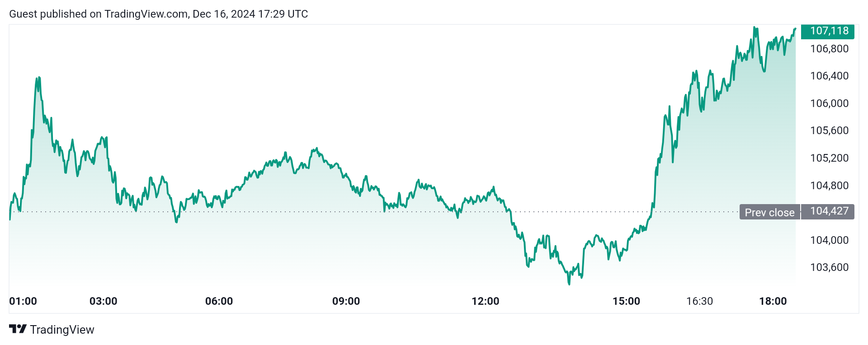Select the Prev close label
The image size is (868, 345).
coord(769,212)
